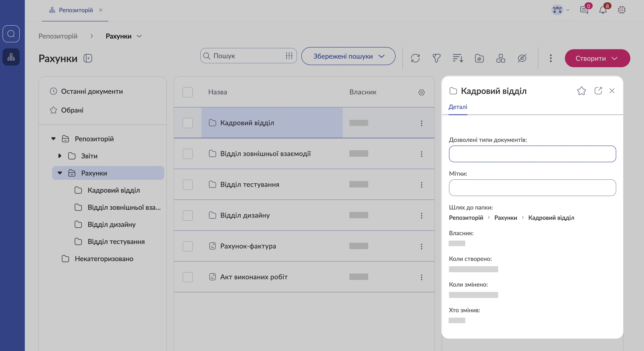
Task: Switch to the Деталі tab
Action: [458, 107]
